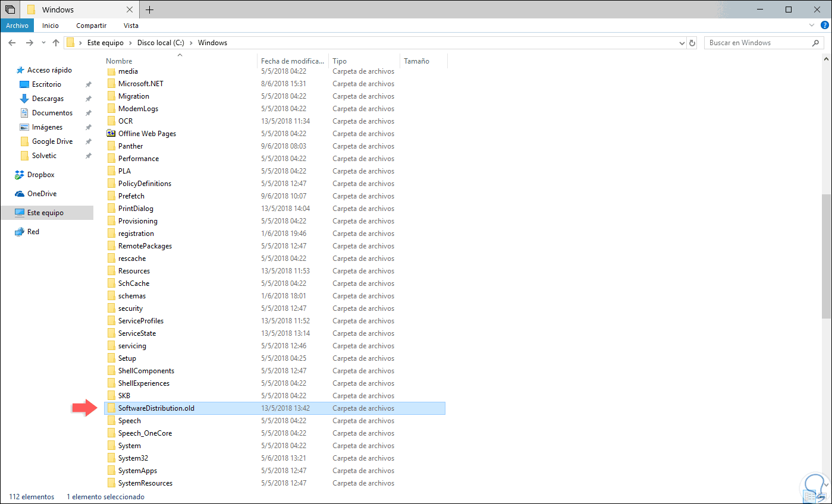Switch to the Inicio ribbon tab
The width and height of the screenshot is (832, 504).
[x=51, y=26]
